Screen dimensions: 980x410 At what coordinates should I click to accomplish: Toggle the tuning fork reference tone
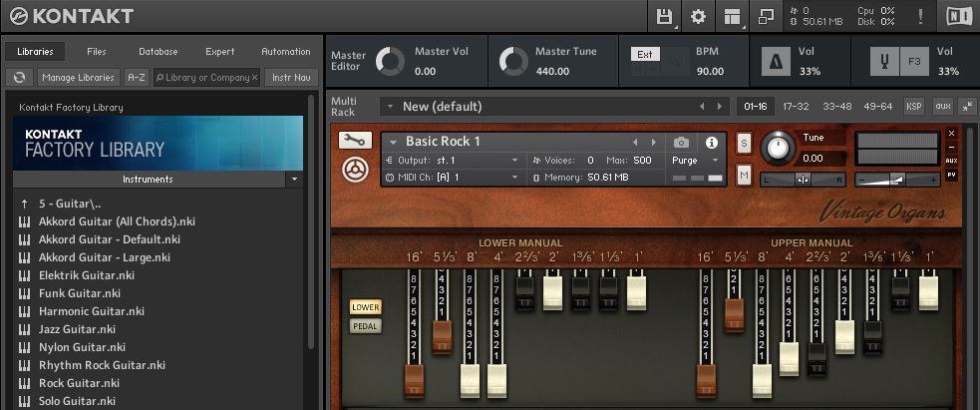pos(885,61)
